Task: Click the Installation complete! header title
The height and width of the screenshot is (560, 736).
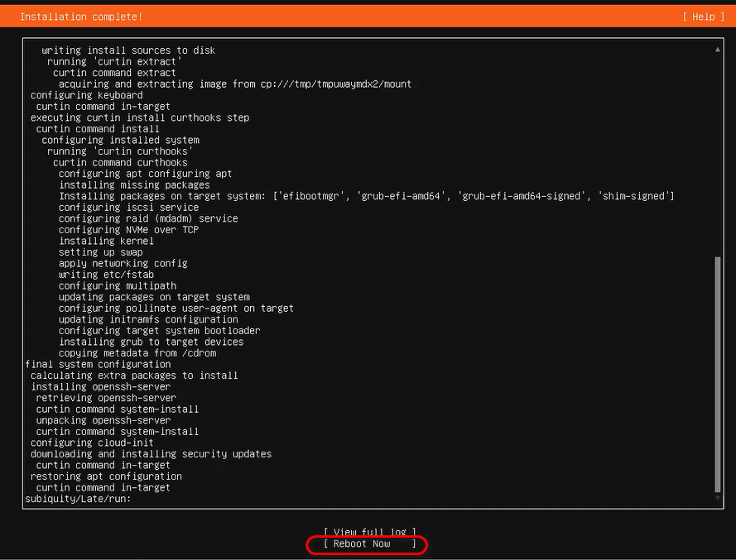Action: pyautogui.click(x=80, y=17)
